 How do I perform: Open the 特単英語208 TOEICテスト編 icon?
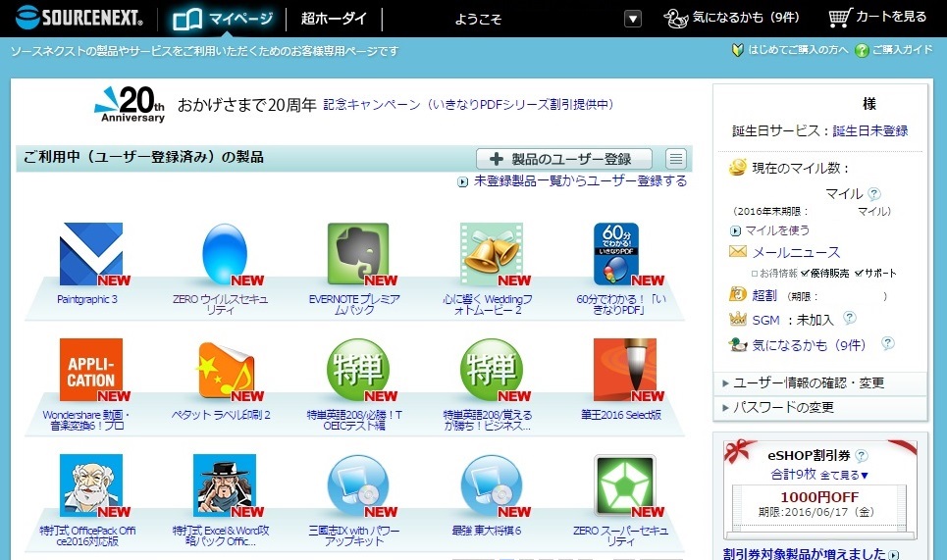click(x=358, y=370)
